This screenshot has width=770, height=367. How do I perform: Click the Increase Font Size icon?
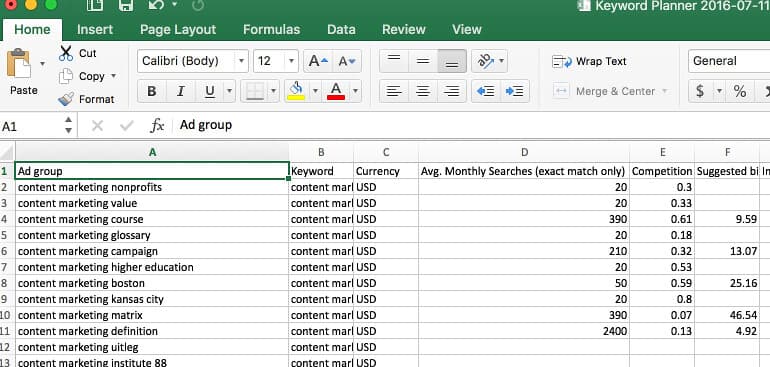[x=318, y=61]
